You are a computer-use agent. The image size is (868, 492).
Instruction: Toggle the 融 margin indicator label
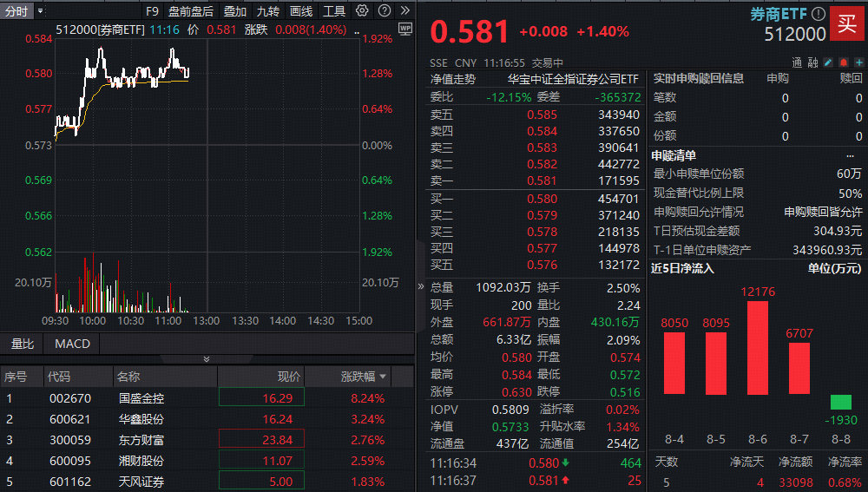pyautogui.click(x=812, y=62)
